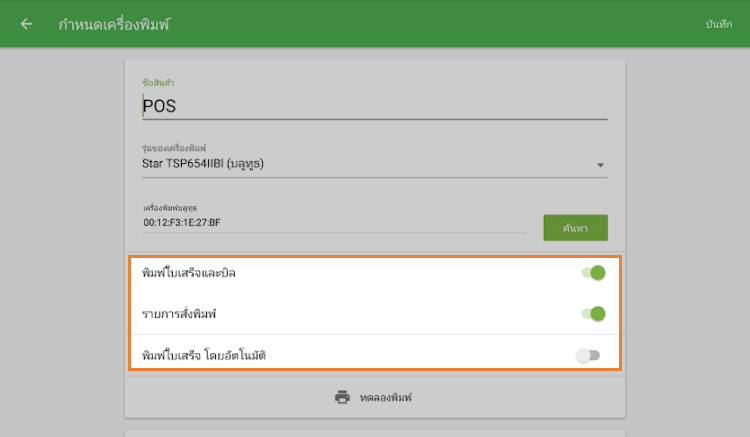
Task: Click the ทดลองพิมพ์ test print label
Action: 386,397
